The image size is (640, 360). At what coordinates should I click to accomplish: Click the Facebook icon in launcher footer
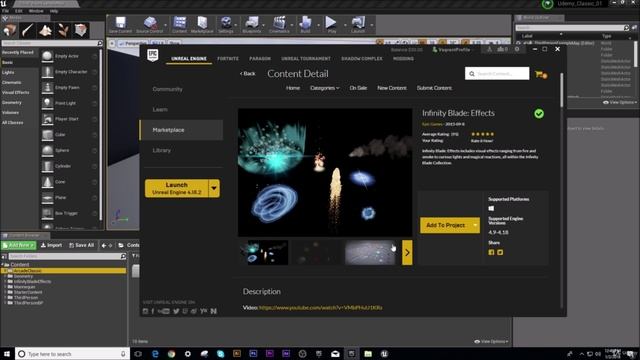[x=153, y=311]
